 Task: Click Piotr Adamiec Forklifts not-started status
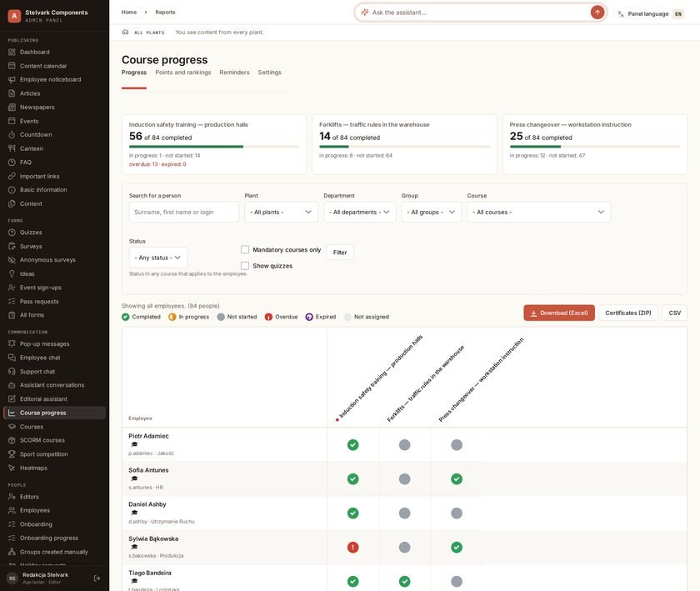click(404, 445)
